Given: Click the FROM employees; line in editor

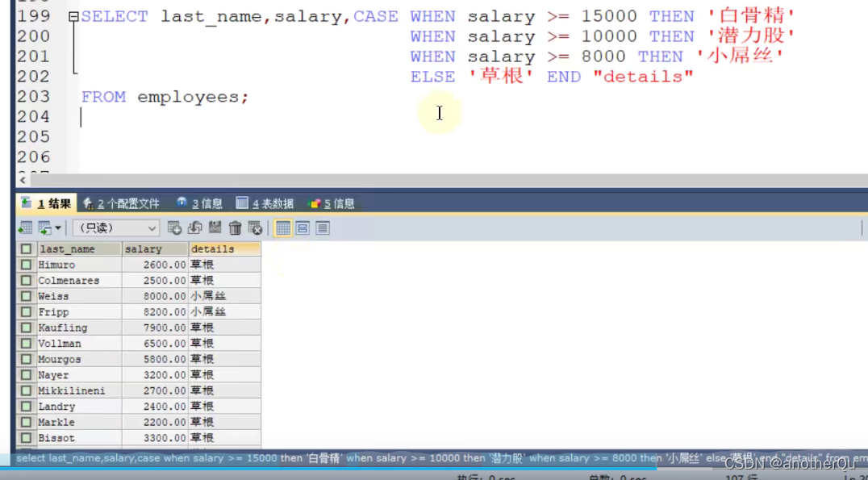Looking at the screenshot, I should tap(165, 97).
